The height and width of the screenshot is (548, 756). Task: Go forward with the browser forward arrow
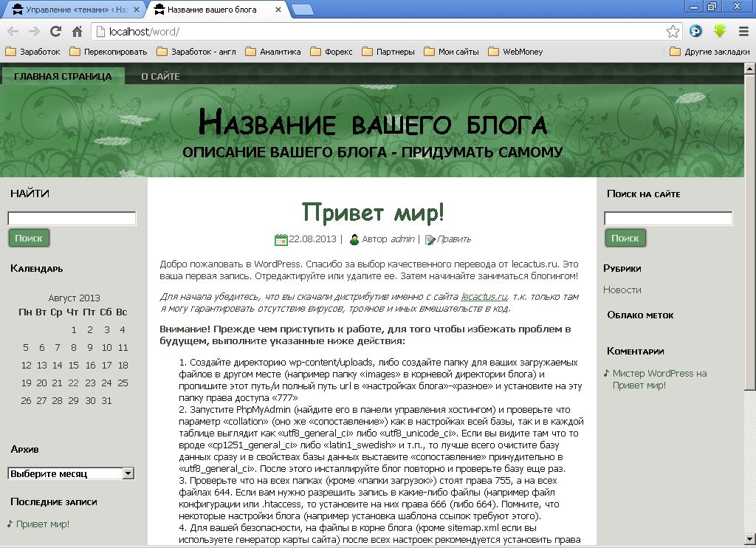pos(34,32)
